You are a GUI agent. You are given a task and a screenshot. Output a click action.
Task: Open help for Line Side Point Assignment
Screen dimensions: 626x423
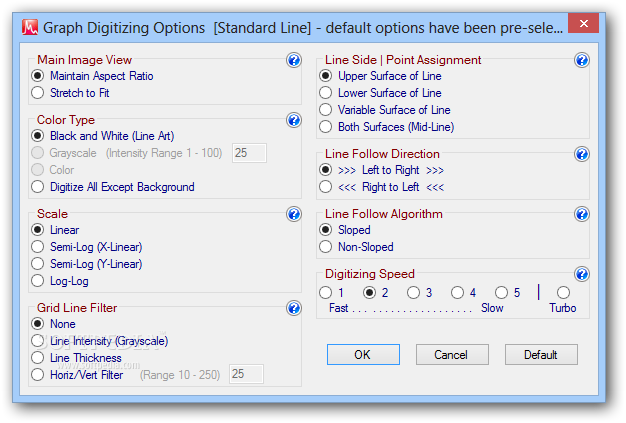pos(582,60)
